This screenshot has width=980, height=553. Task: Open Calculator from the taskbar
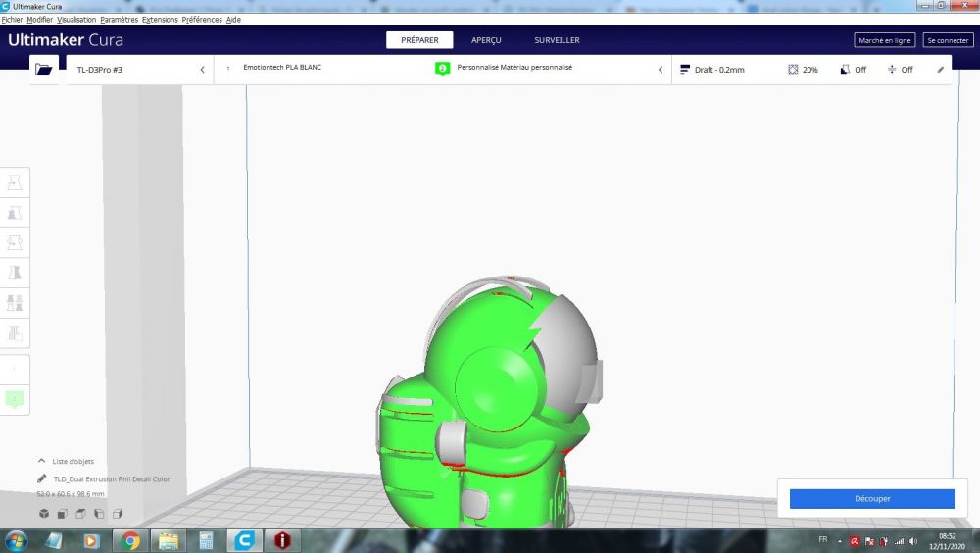(206, 540)
